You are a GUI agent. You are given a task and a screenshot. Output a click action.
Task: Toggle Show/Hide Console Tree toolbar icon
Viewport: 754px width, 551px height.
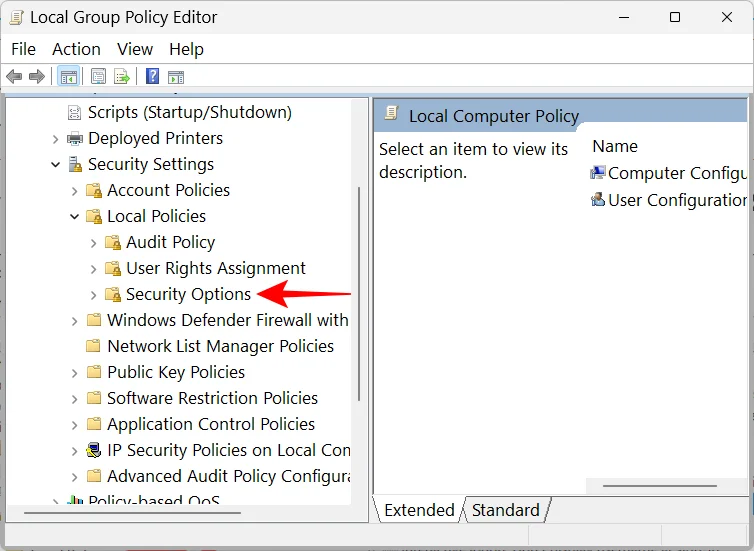68,76
